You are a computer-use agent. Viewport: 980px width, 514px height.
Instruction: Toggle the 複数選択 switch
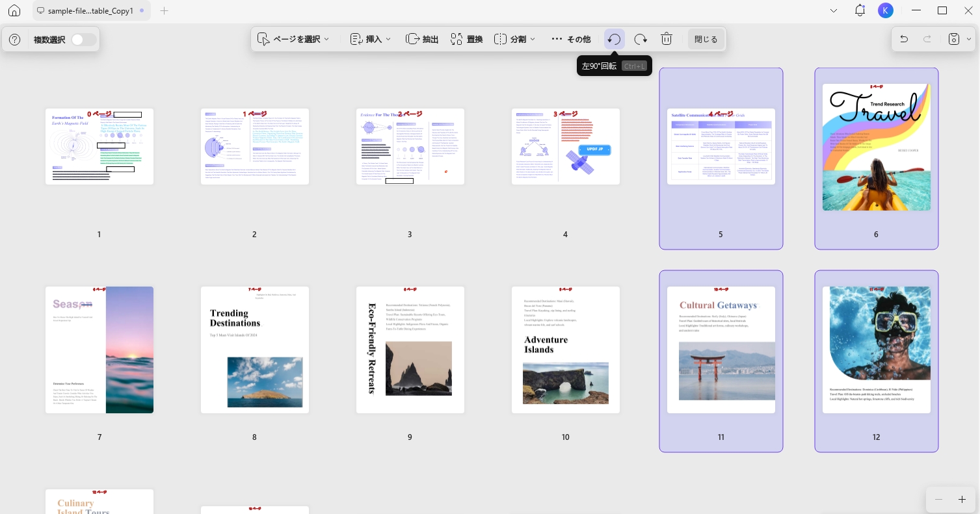pos(84,40)
